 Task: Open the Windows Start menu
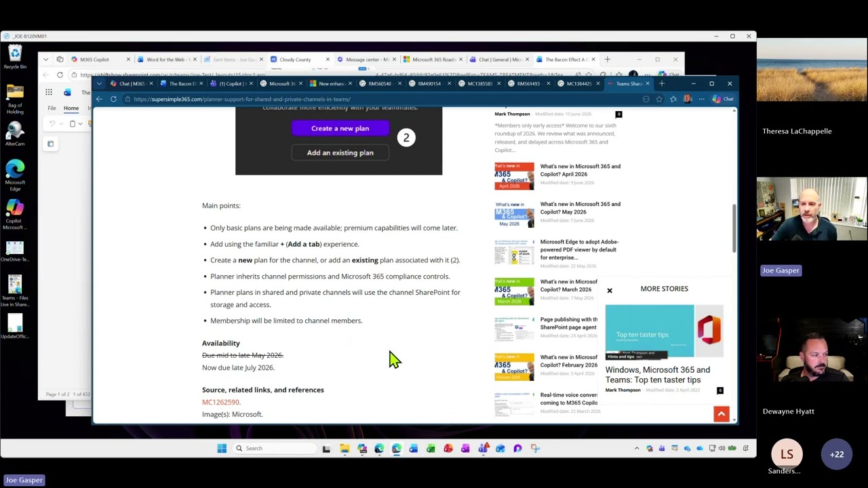coord(222,448)
